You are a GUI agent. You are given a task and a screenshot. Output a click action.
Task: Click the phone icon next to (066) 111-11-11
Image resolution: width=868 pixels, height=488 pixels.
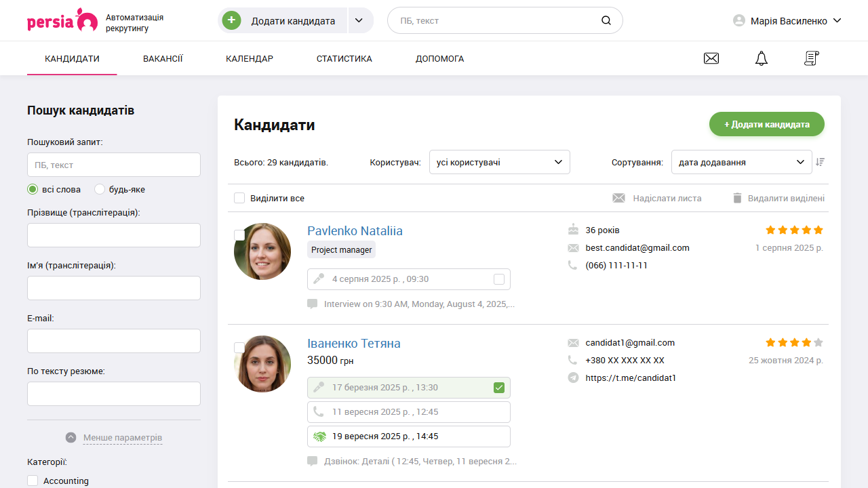click(x=573, y=265)
